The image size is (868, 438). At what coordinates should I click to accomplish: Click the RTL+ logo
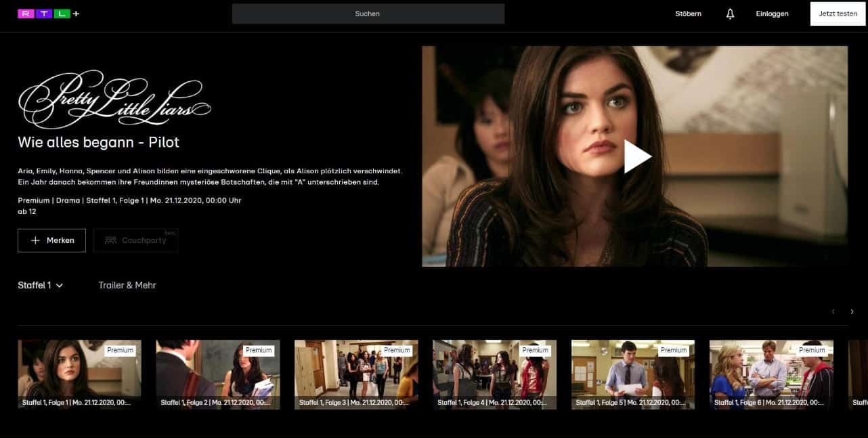pos(49,14)
